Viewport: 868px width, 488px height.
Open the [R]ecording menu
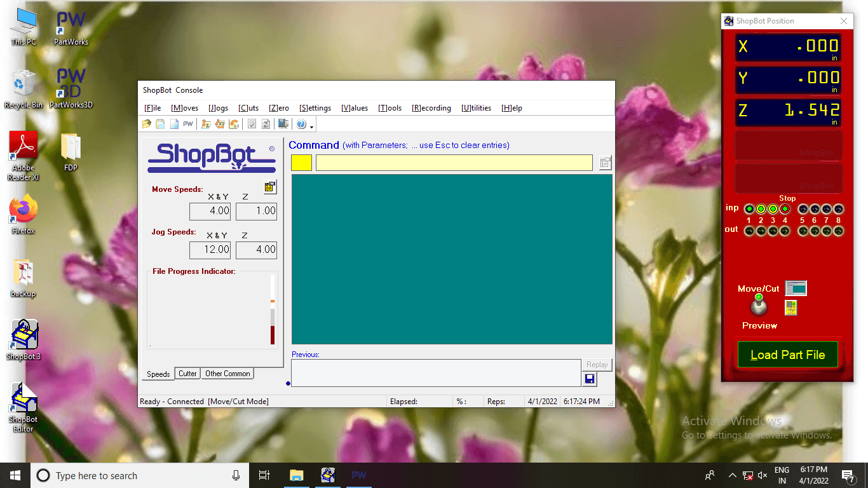pyautogui.click(x=431, y=108)
